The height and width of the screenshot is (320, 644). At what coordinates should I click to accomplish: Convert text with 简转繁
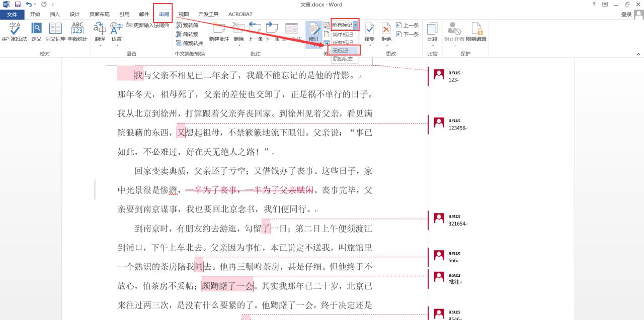[x=187, y=34]
